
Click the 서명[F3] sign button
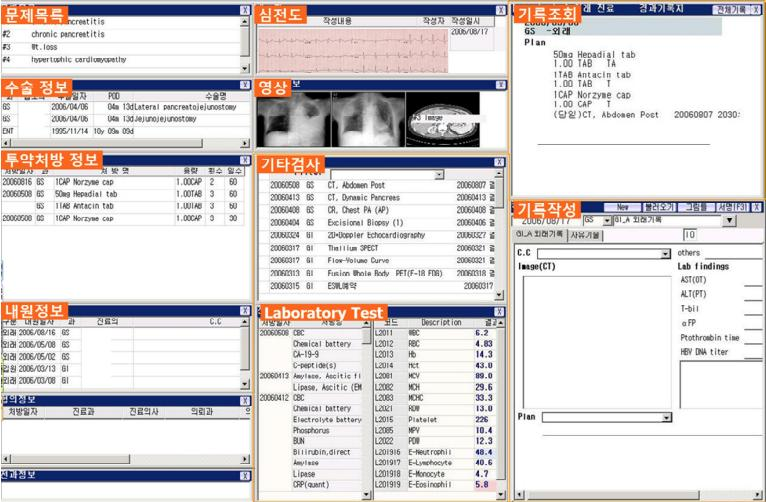pos(732,207)
